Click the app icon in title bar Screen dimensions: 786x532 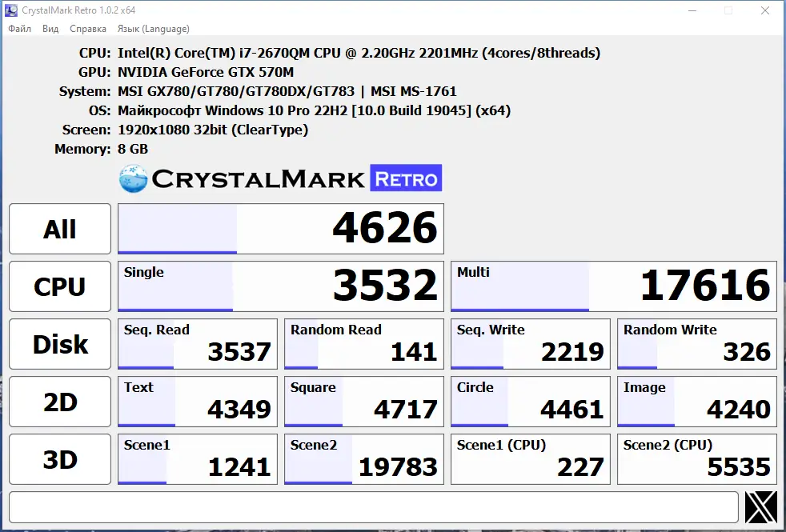(10, 10)
